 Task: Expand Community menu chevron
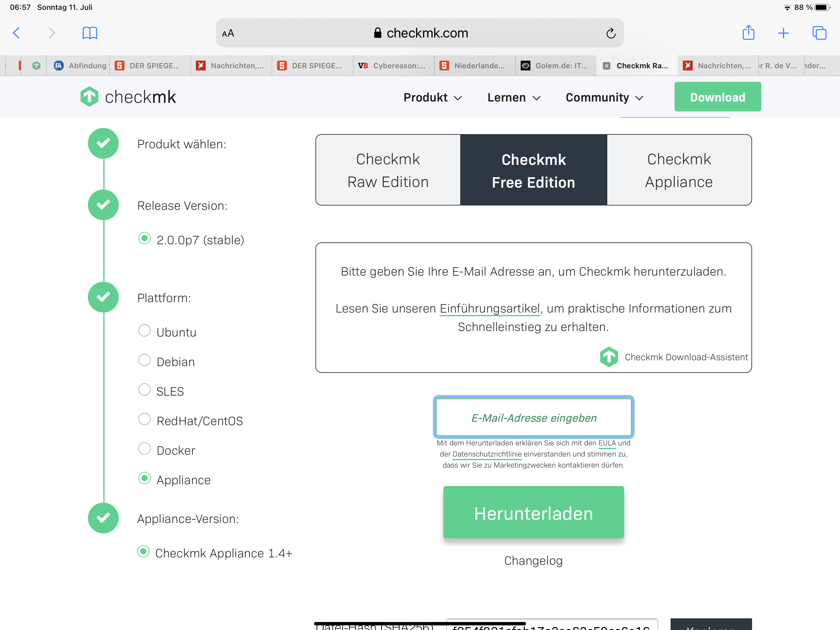tap(640, 98)
